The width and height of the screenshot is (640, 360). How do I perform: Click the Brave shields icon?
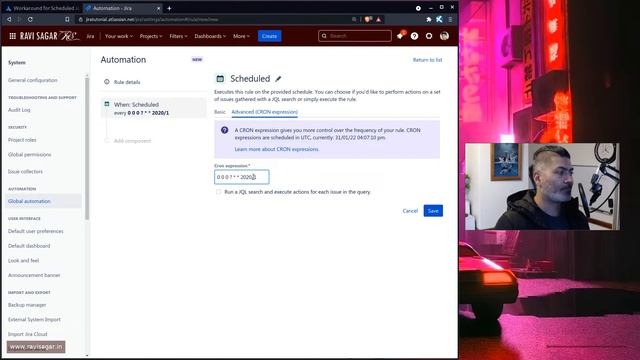tap(368, 19)
